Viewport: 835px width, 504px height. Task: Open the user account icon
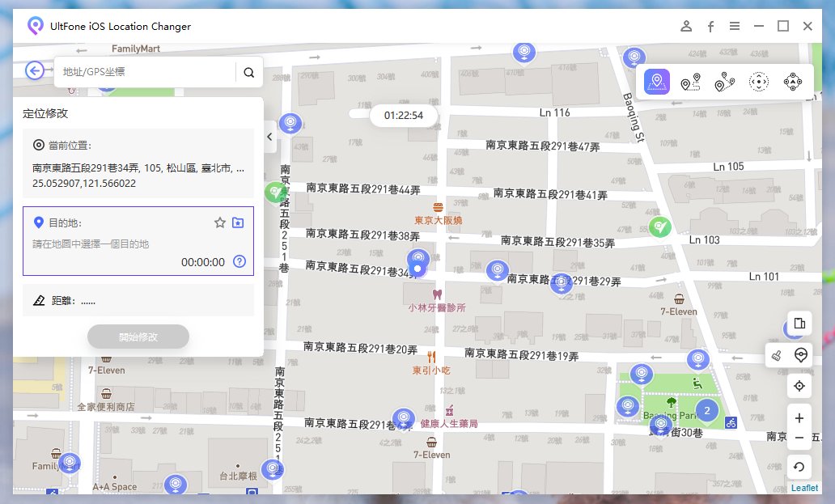[686, 26]
